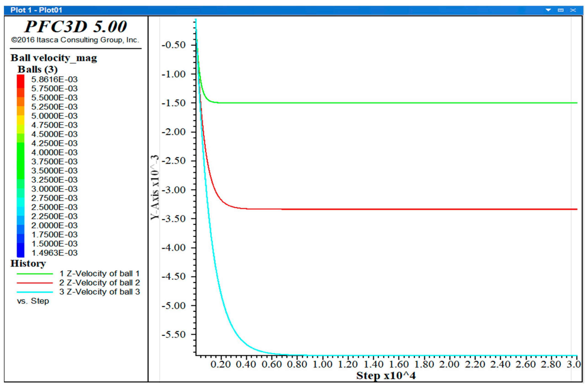Select the Balls (3) legend entry

point(37,69)
